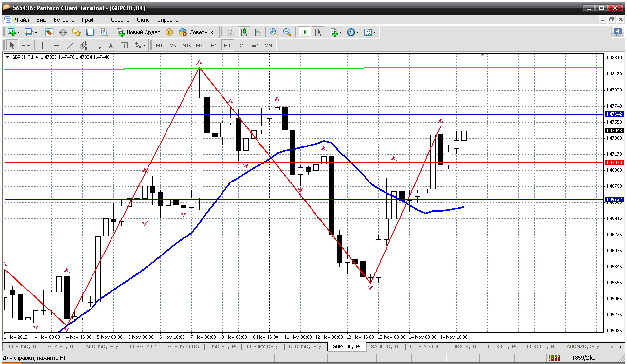Select the Text tool
Image resolution: width=627 pixels, height=364 pixels.
[x=111, y=45]
